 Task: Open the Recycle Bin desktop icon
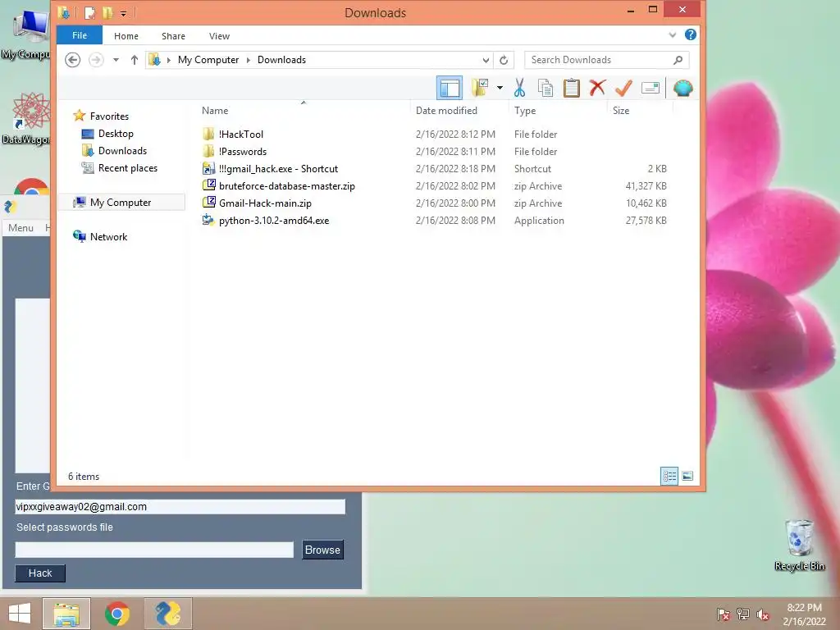799,546
